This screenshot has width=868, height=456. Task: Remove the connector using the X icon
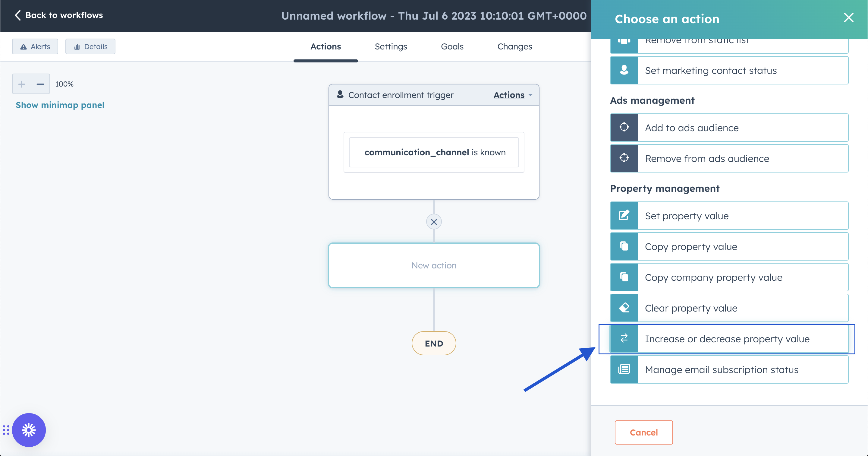[434, 222]
